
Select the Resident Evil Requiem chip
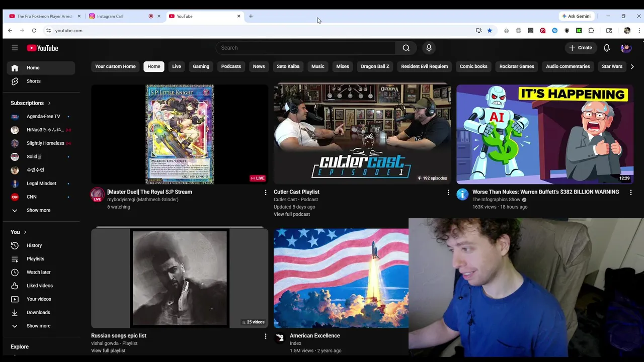424,66
